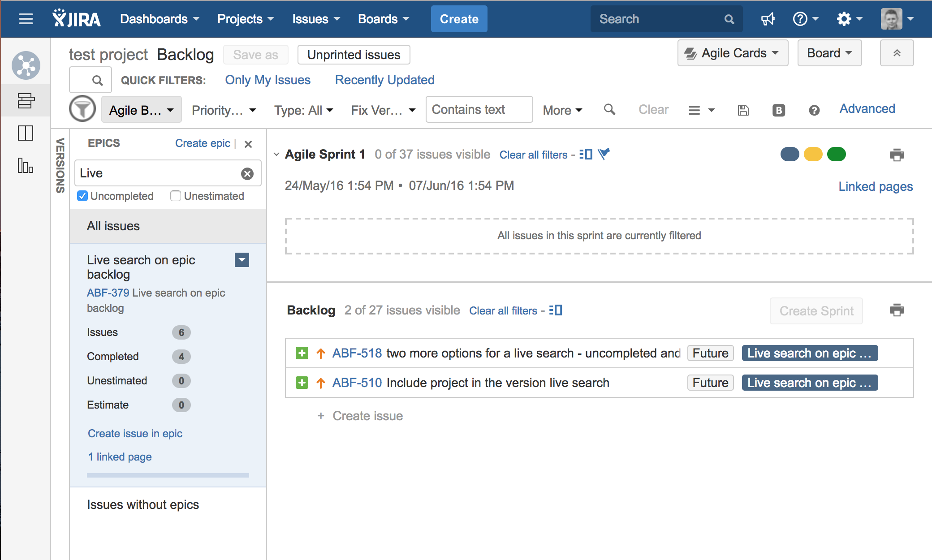Screen dimensions: 932x560
Task: Print Agile Sprint 1 cards
Action: click(x=897, y=155)
